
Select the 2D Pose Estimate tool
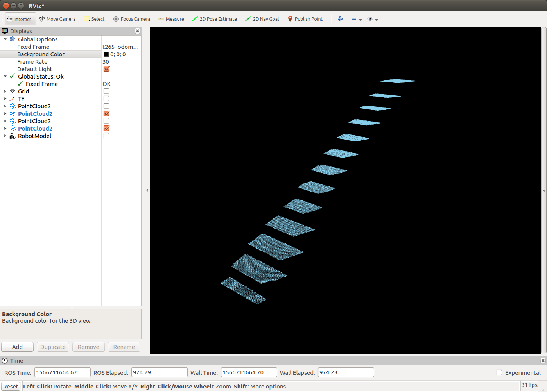(x=214, y=19)
